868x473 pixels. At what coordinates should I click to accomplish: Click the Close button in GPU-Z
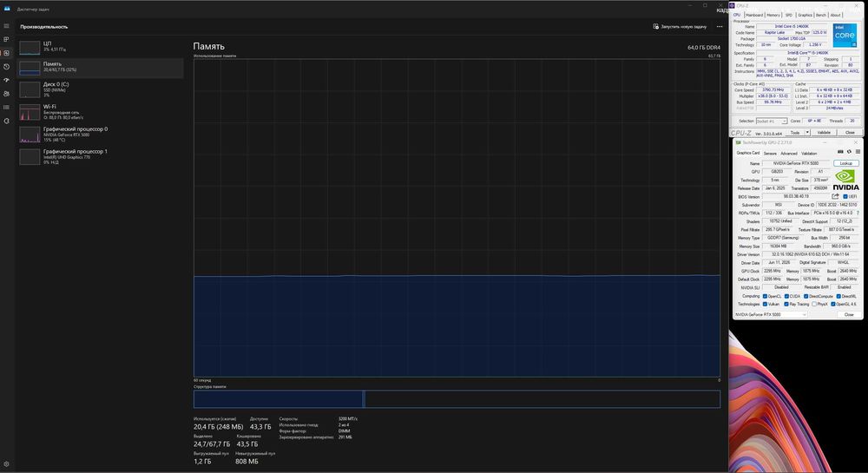(x=849, y=314)
